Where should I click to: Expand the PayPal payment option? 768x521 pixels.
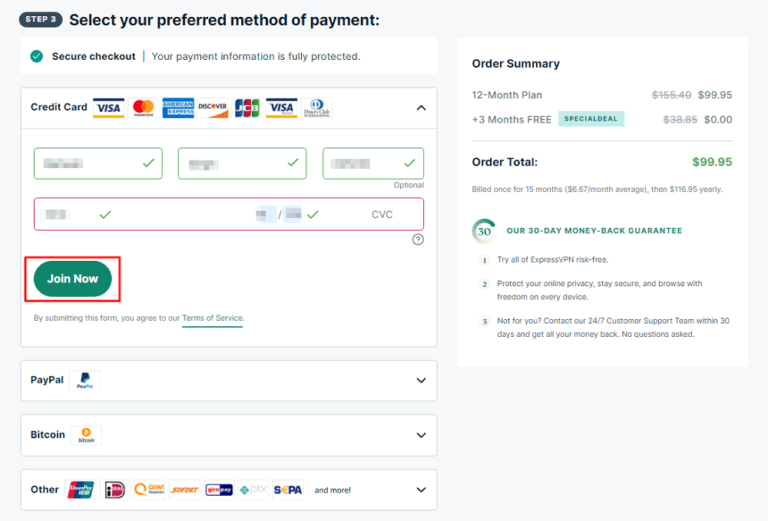pos(421,381)
